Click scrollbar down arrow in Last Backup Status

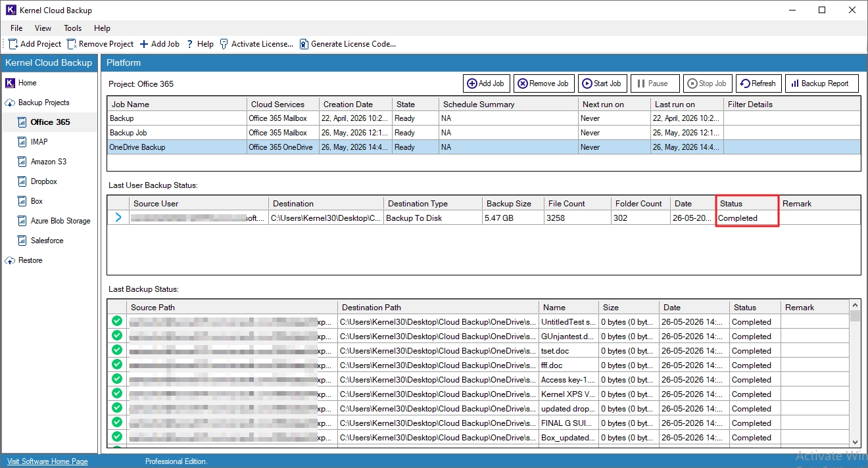pyautogui.click(x=855, y=442)
